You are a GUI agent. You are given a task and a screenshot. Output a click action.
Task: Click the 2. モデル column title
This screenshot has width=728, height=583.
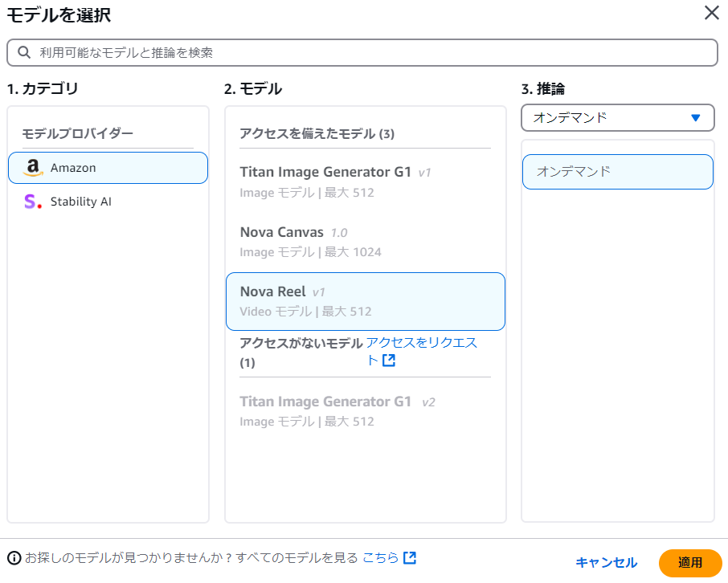pyautogui.click(x=253, y=88)
